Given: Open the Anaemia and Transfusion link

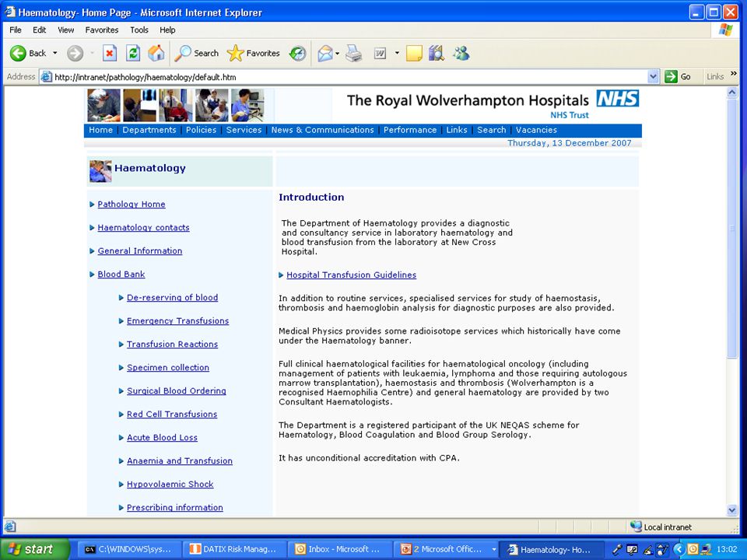Looking at the screenshot, I should coord(180,461).
